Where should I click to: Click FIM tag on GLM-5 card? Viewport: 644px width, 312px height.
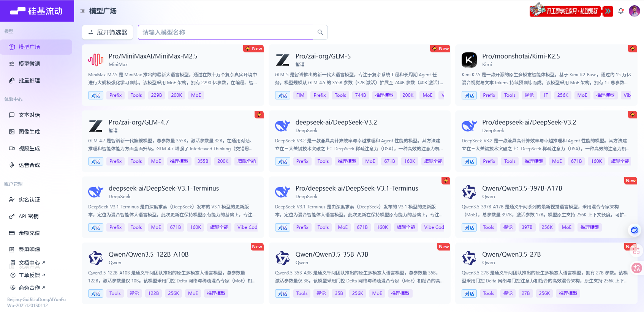pos(300,95)
